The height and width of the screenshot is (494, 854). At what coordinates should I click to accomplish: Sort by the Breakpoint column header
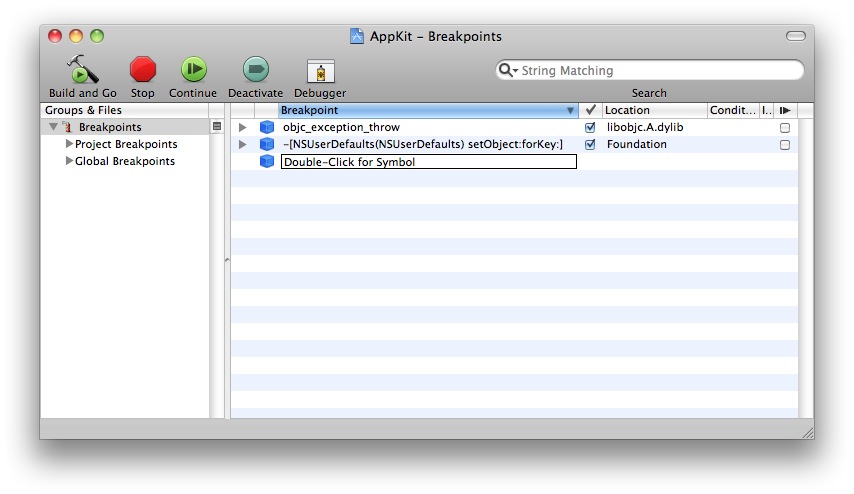coord(428,110)
